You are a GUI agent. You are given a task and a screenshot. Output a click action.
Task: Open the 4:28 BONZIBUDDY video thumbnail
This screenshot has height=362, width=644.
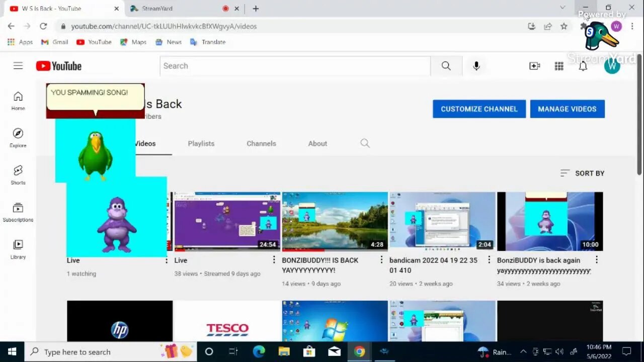pyautogui.click(x=335, y=221)
